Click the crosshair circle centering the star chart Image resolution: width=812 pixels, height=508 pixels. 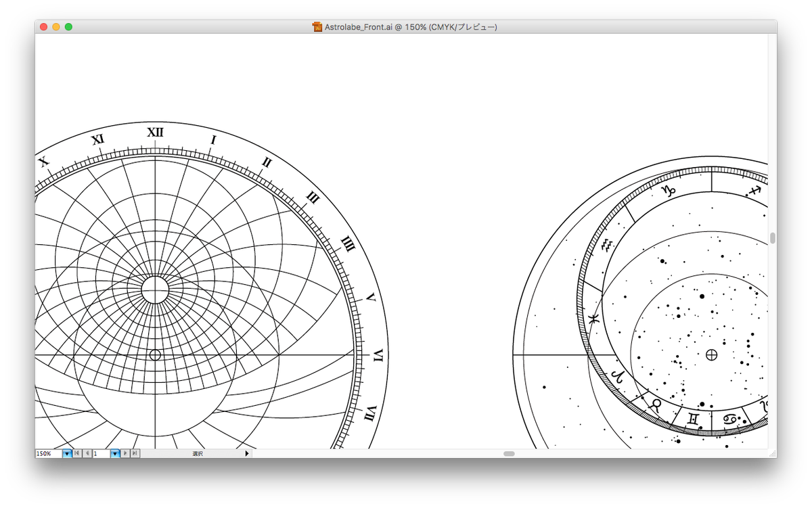click(x=711, y=354)
